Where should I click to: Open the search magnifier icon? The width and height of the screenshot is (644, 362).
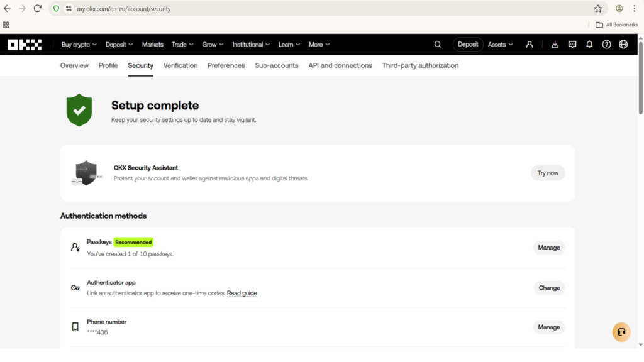(x=438, y=45)
